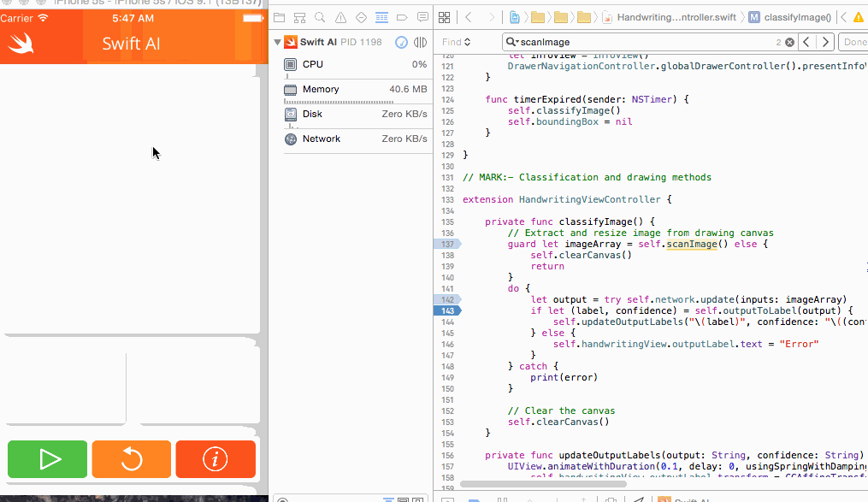Select the Debug navigator icon
868x502 pixels.
(x=381, y=18)
